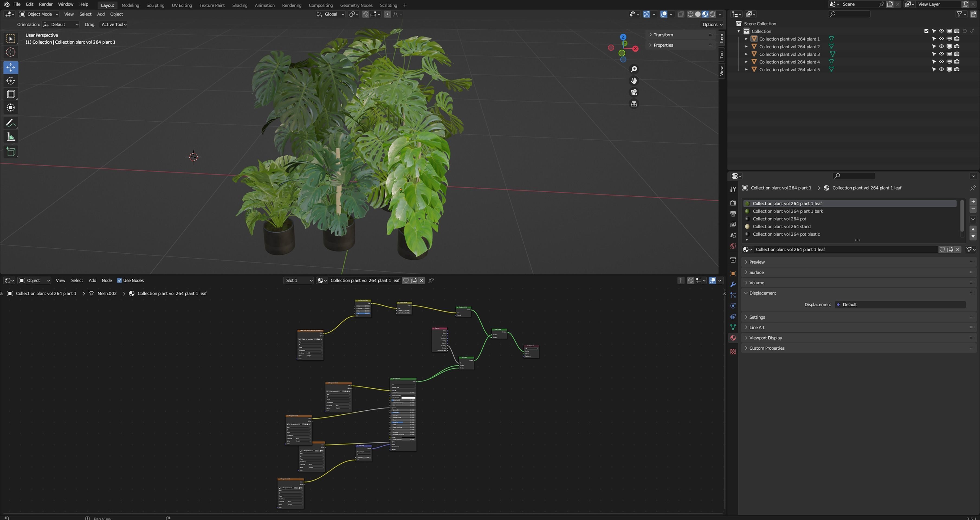Click the stand material preview sphere
This screenshot has width=980, height=520.
[x=747, y=227]
